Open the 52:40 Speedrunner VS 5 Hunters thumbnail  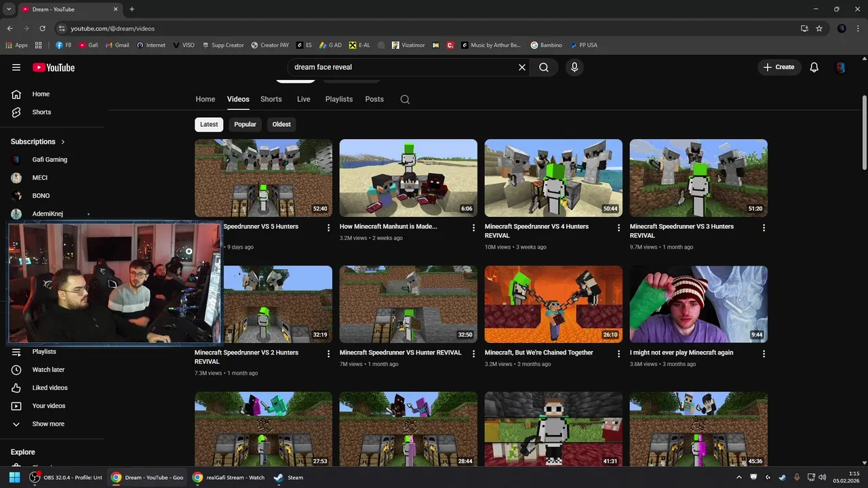(264, 178)
